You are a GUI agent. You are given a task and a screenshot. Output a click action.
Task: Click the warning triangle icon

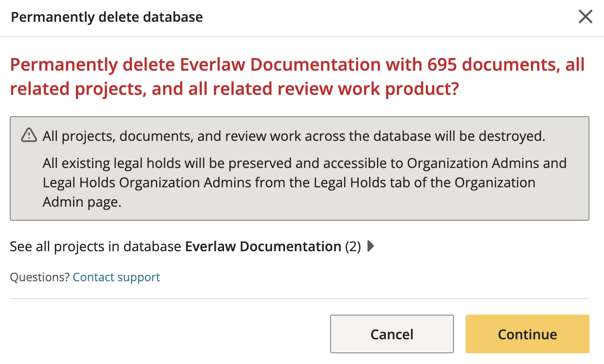point(29,136)
